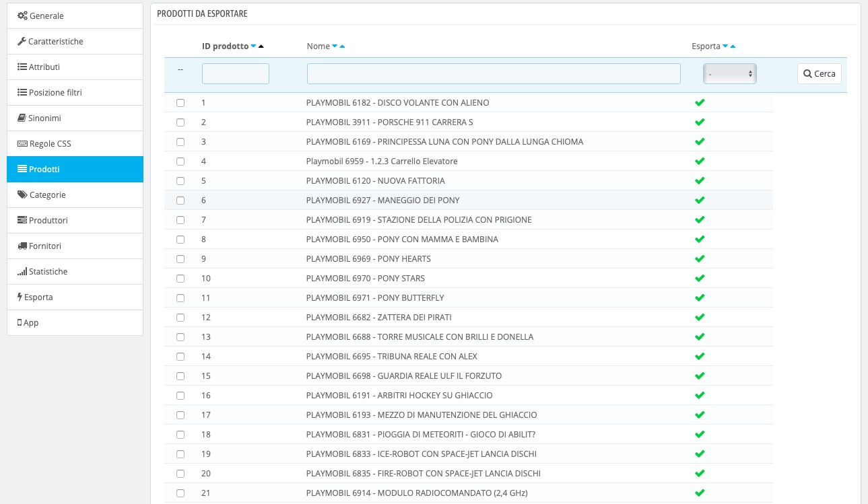Screen dimensions: 868x504
Task: Click product name PLAYMOBIL 6835 - FIRE-ROBOT
Action: click(x=423, y=474)
